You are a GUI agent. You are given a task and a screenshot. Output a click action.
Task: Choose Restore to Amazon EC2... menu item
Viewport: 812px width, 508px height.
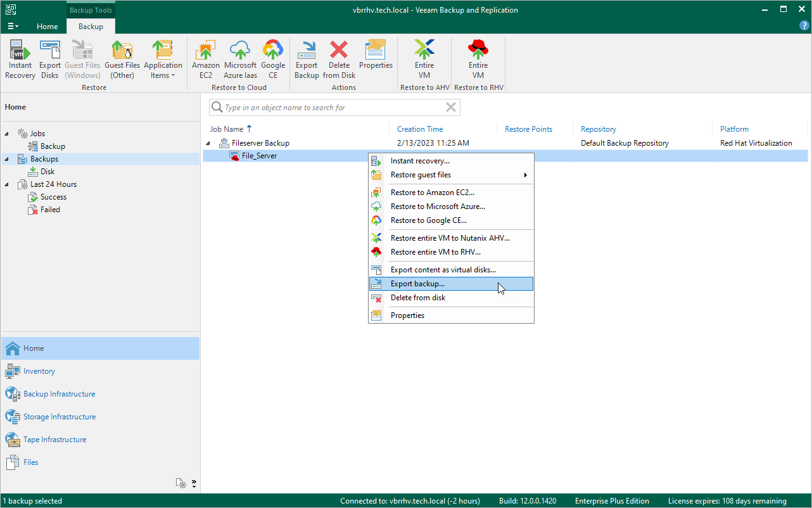coord(451,193)
